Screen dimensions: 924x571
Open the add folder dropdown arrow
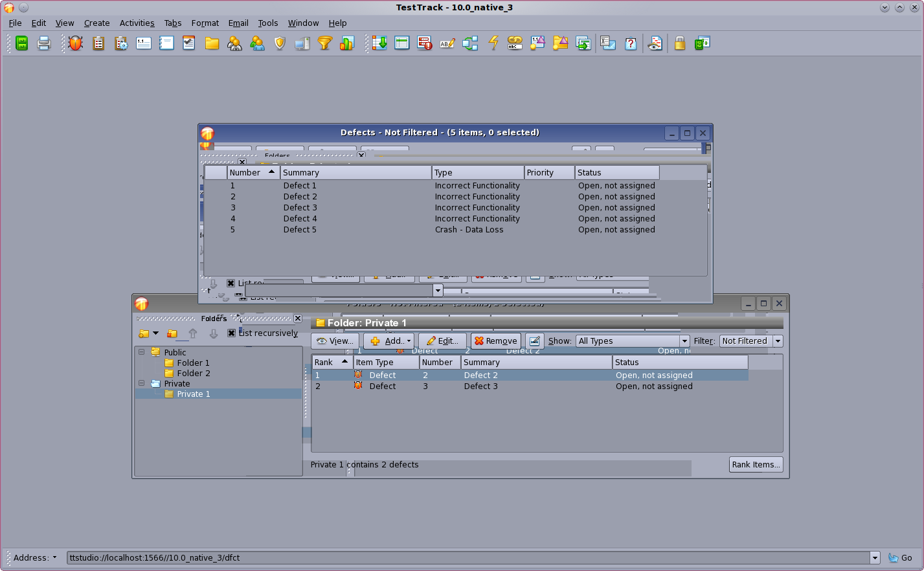click(156, 333)
